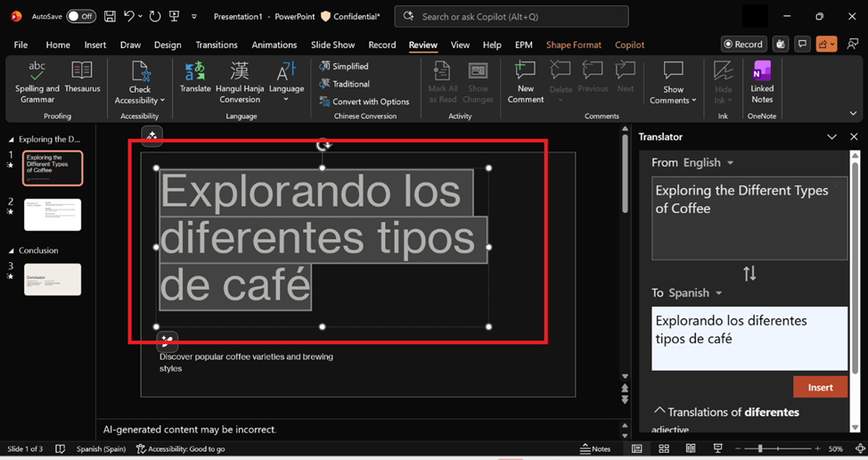This screenshot has width=868, height=460.
Task: Select slide 2 thumbnail
Action: click(x=53, y=215)
